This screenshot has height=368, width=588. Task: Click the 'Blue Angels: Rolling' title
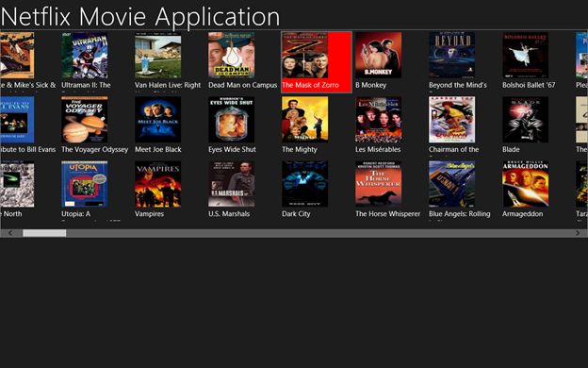point(460,214)
